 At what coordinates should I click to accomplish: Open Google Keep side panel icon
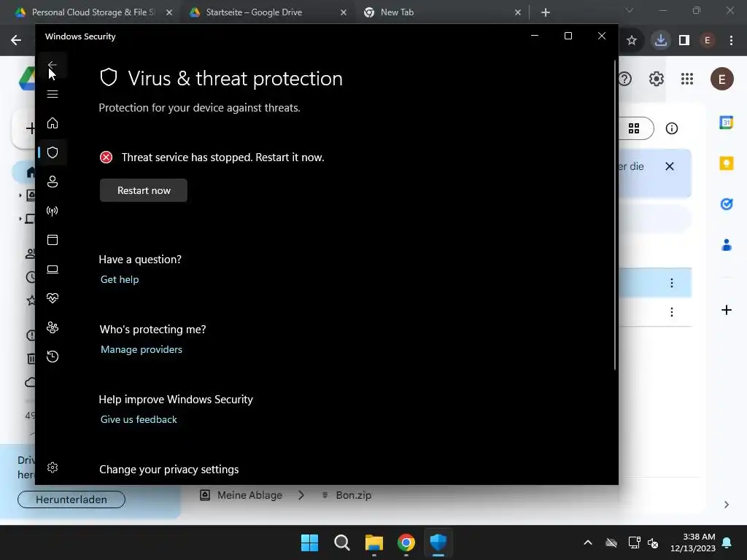[727, 163]
